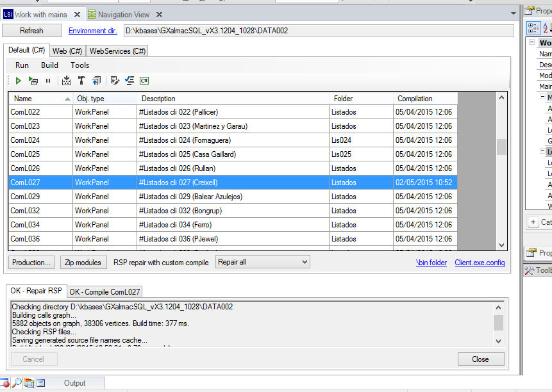Image resolution: width=552 pixels, height=392 pixels.
Task: Open the Tools menu
Action: click(x=79, y=65)
